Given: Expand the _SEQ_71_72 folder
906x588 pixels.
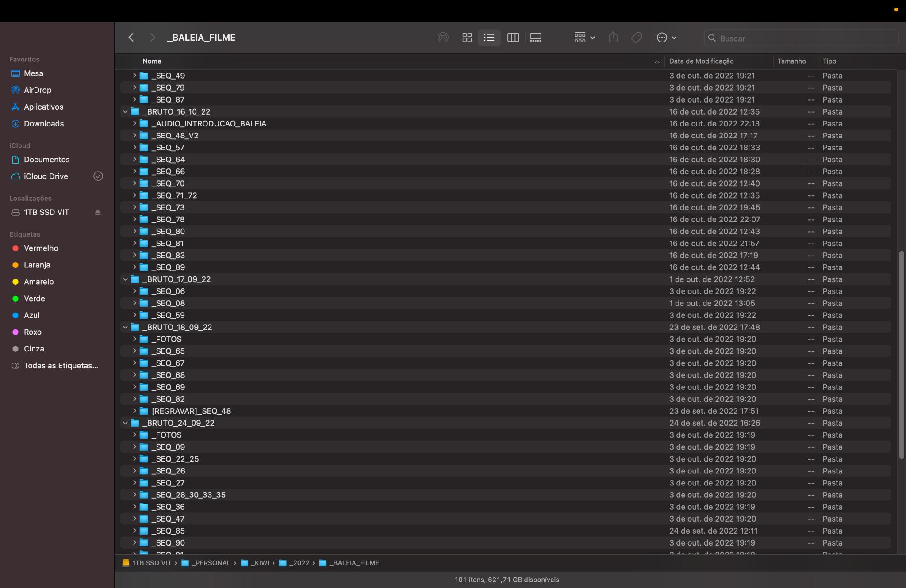Looking at the screenshot, I should tap(134, 195).
